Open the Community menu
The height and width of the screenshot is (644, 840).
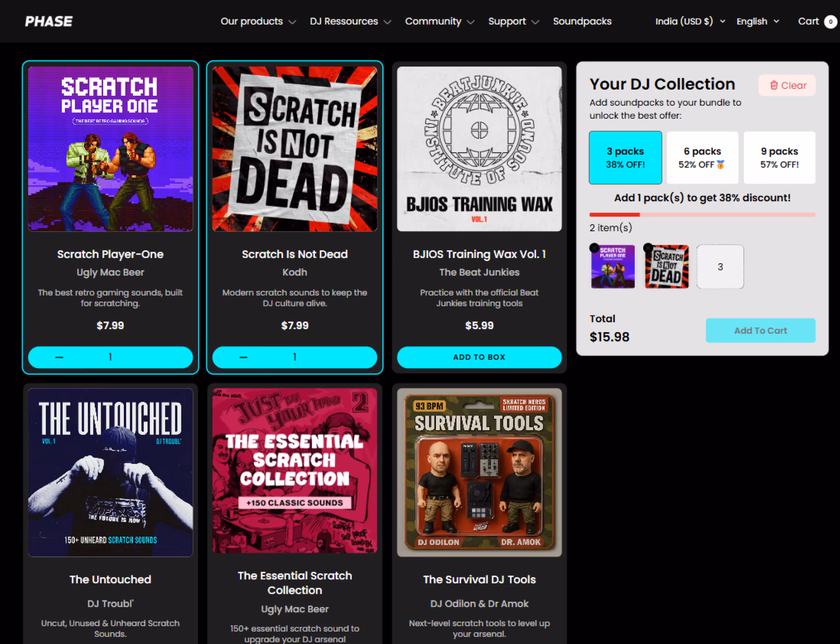tap(439, 21)
